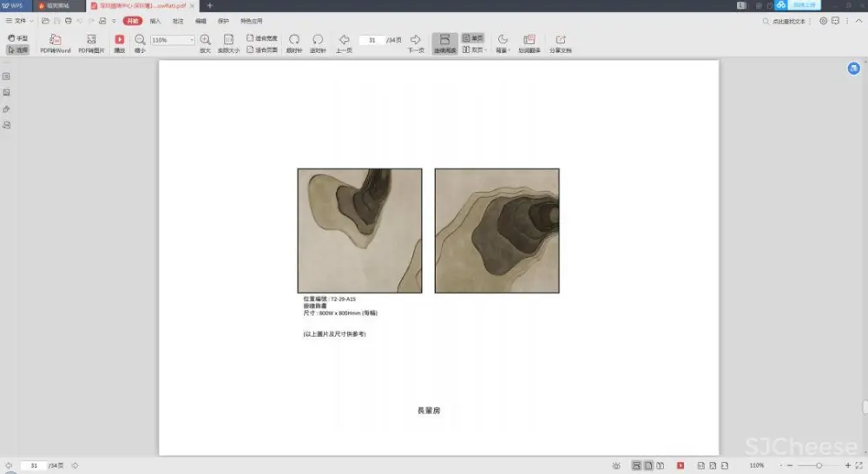Click the blue cloud sync icon

point(780,4)
